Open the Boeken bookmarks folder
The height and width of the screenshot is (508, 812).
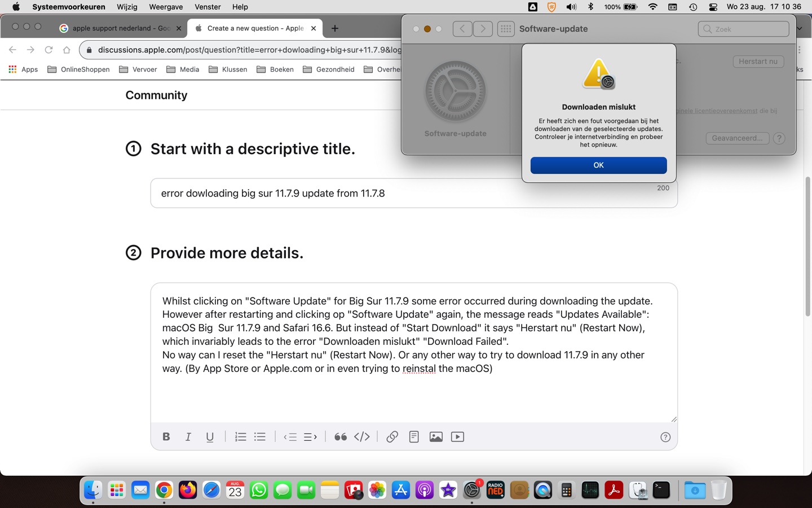click(x=275, y=69)
